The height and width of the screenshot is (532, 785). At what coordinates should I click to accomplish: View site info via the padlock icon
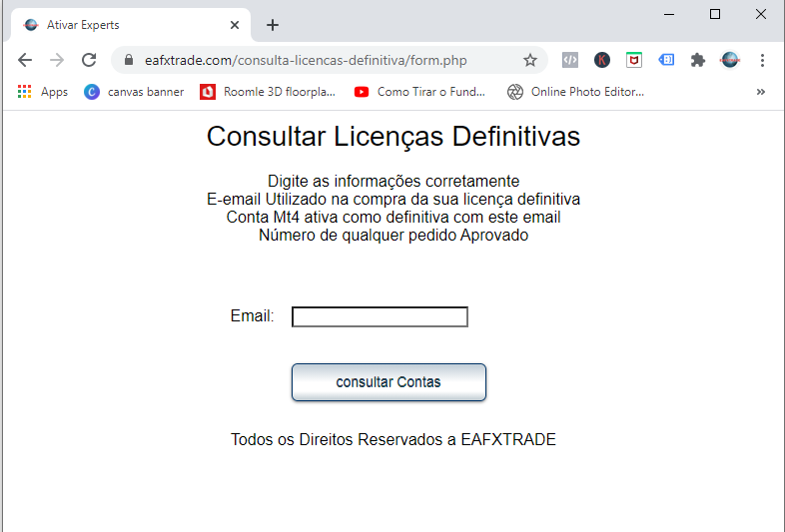(x=129, y=60)
